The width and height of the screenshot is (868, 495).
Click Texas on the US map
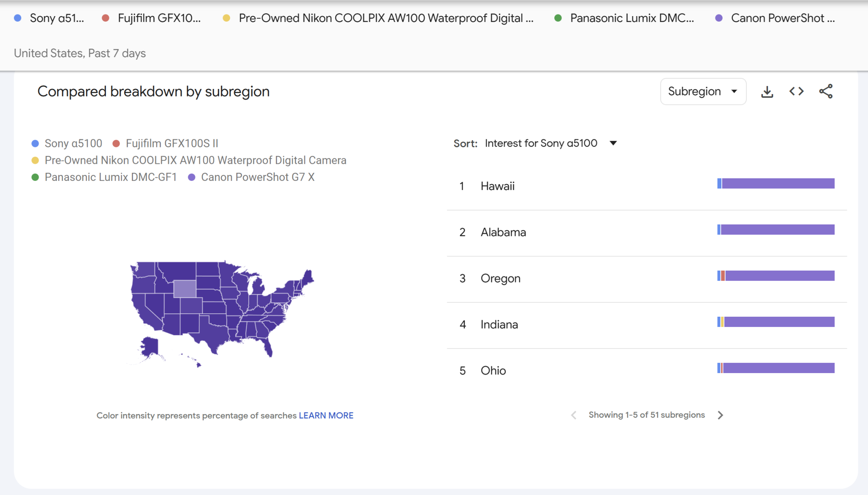tap(212, 332)
